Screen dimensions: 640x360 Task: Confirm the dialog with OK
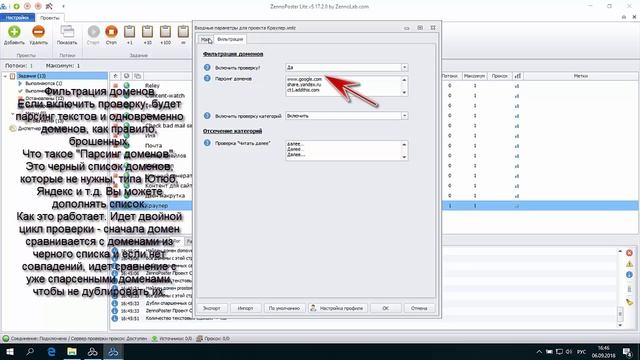pos(385,308)
